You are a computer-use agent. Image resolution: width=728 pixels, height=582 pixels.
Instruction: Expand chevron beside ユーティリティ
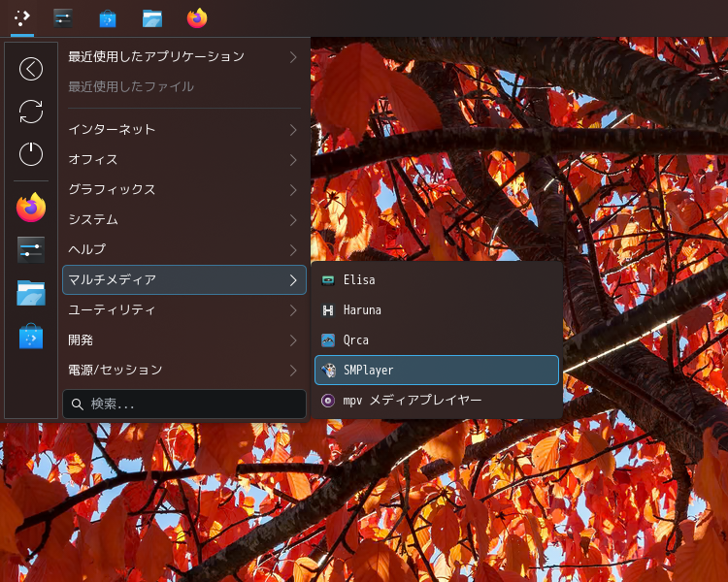coord(293,310)
